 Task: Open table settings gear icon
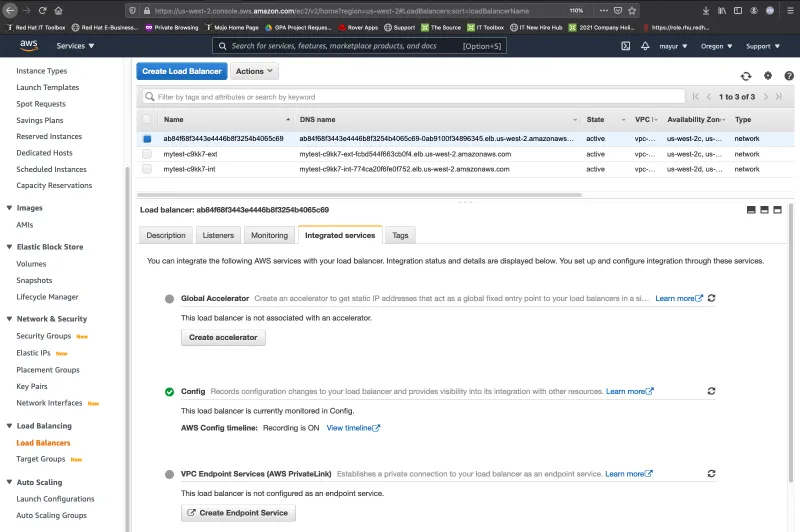[768, 76]
